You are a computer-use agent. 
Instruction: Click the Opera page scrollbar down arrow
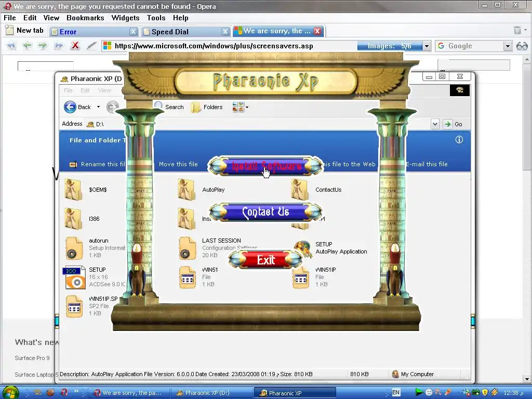pyautogui.click(x=527, y=379)
